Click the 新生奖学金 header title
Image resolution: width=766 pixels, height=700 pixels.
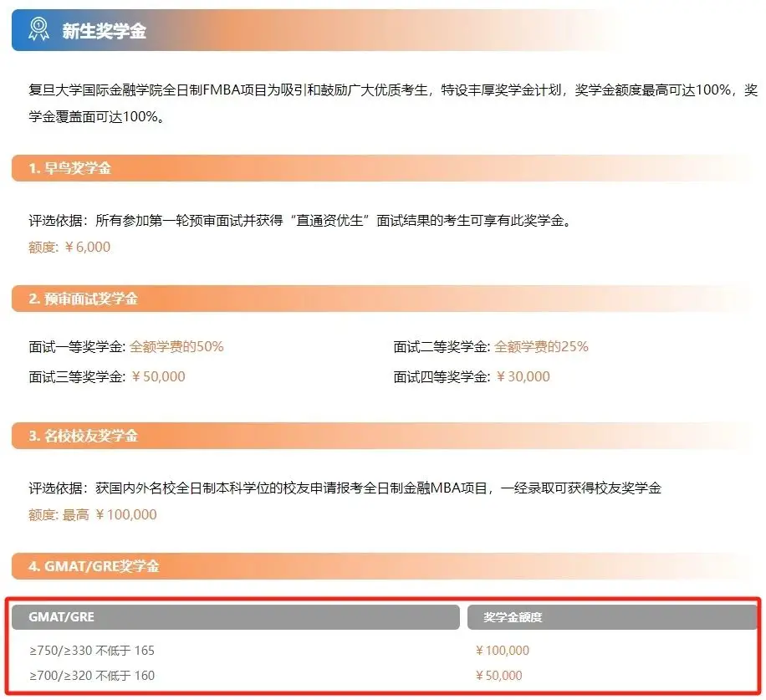click(104, 31)
